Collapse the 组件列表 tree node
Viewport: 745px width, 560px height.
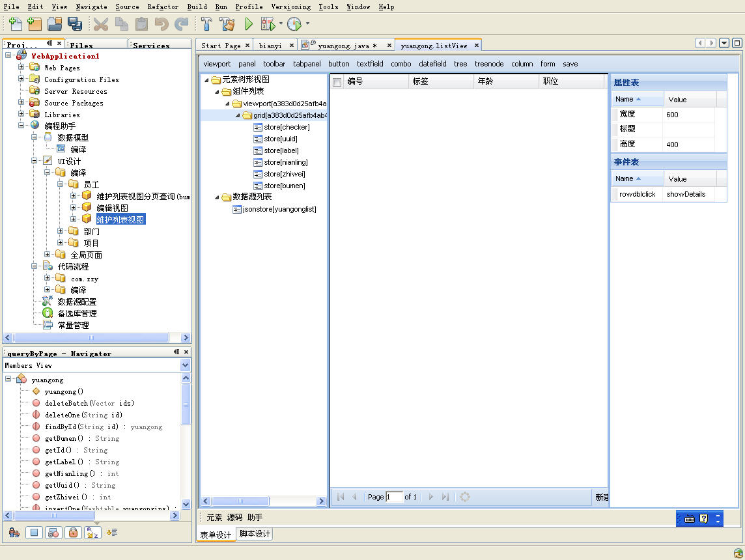tap(218, 92)
